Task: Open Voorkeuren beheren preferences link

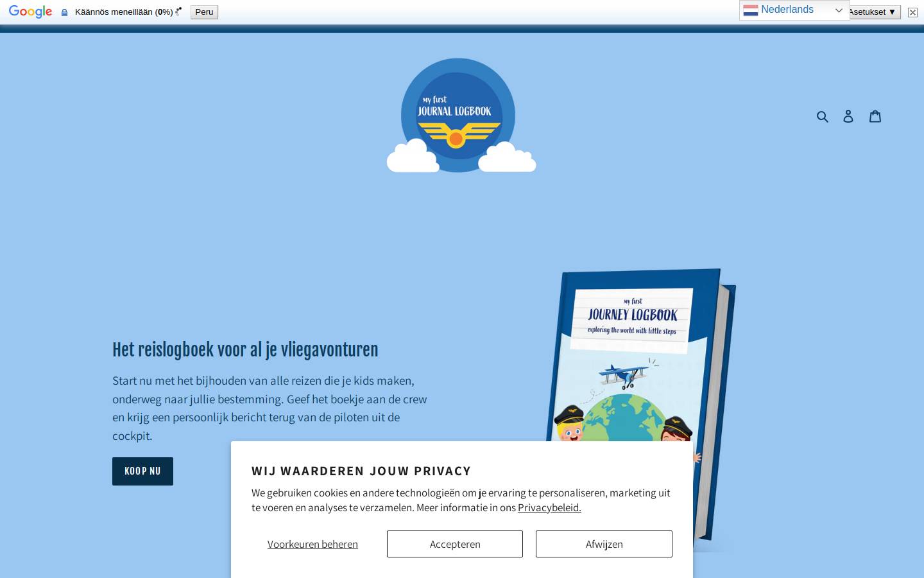Action: (x=312, y=544)
